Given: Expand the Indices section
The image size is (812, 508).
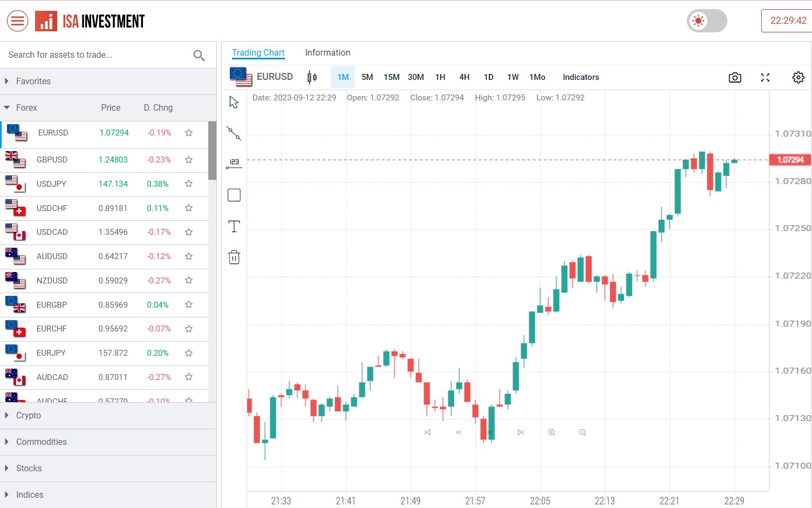Looking at the screenshot, I should [x=108, y=495].
